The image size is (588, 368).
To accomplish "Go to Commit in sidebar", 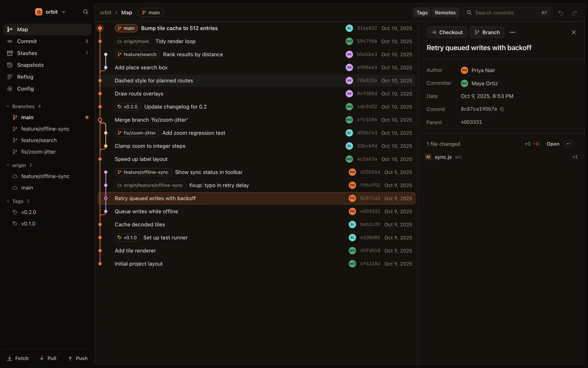I will tap(47, 41).
